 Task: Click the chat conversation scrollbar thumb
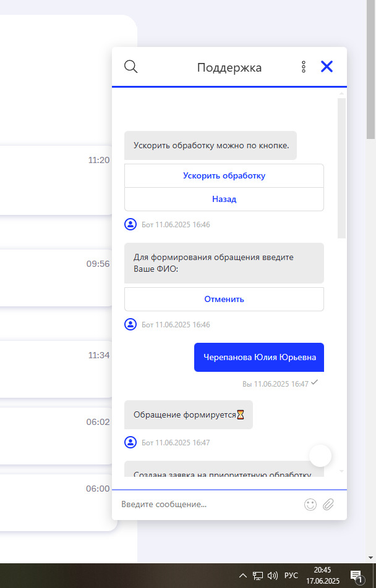click(342, 167)
